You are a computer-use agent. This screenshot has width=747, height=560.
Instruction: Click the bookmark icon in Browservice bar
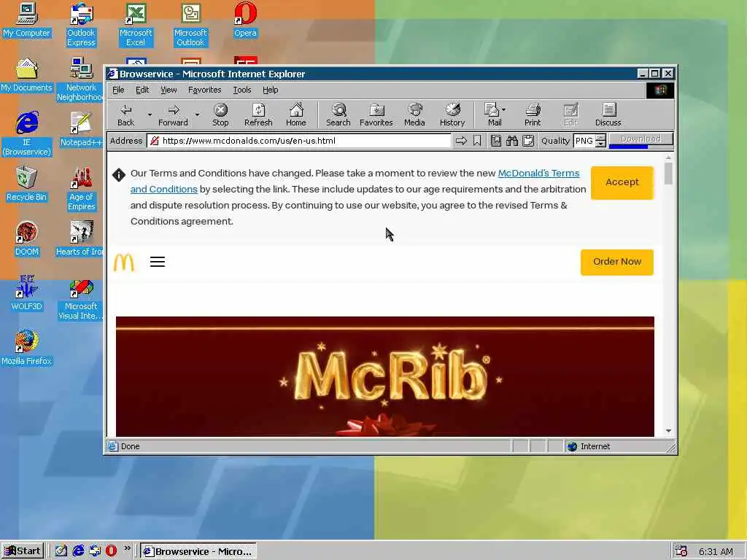pos(477,141)
